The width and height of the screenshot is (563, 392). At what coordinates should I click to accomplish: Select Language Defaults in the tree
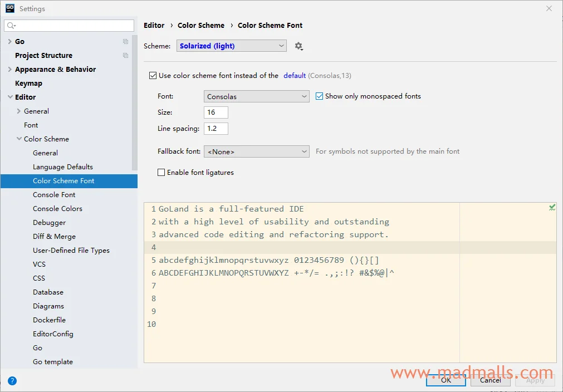(63, 167)
